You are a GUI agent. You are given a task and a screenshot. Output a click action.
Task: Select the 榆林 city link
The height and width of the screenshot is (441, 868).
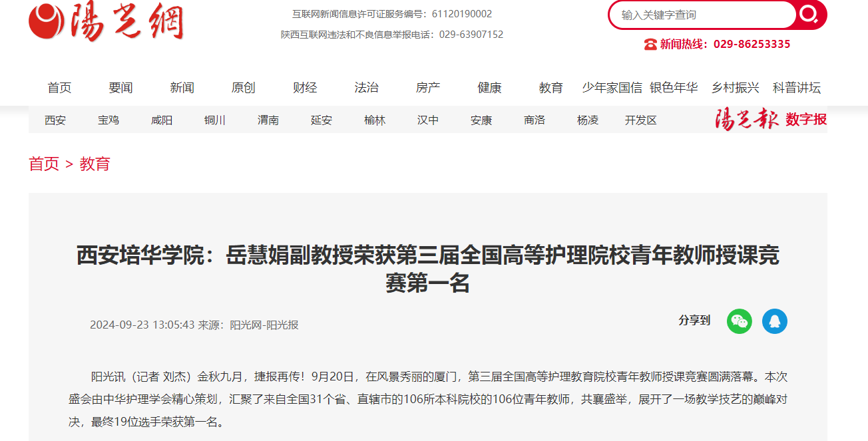(x=375, y=120)
